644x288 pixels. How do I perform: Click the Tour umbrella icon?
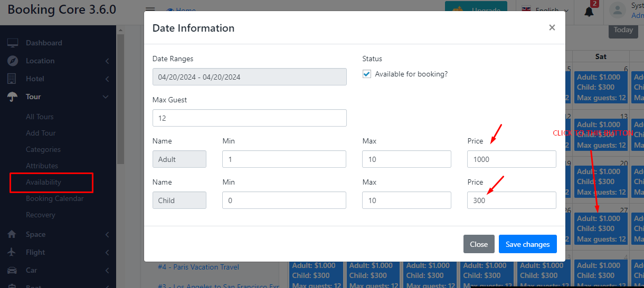(x=13, y=97)
